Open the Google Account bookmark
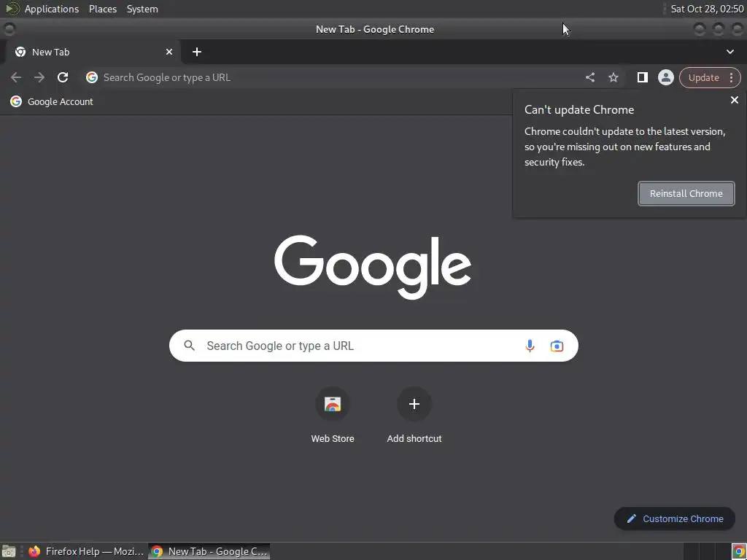 pyautogui.click(x=52, y=101)
